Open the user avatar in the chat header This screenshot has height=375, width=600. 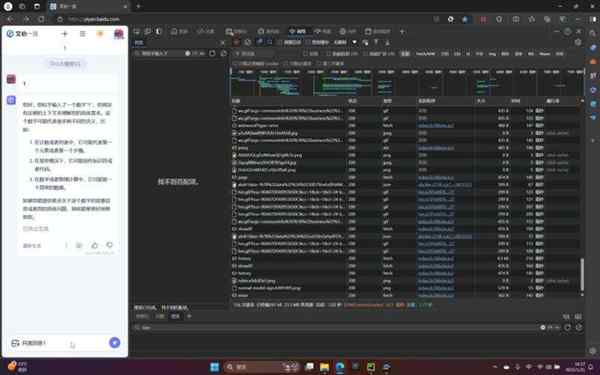coord(119,34)
